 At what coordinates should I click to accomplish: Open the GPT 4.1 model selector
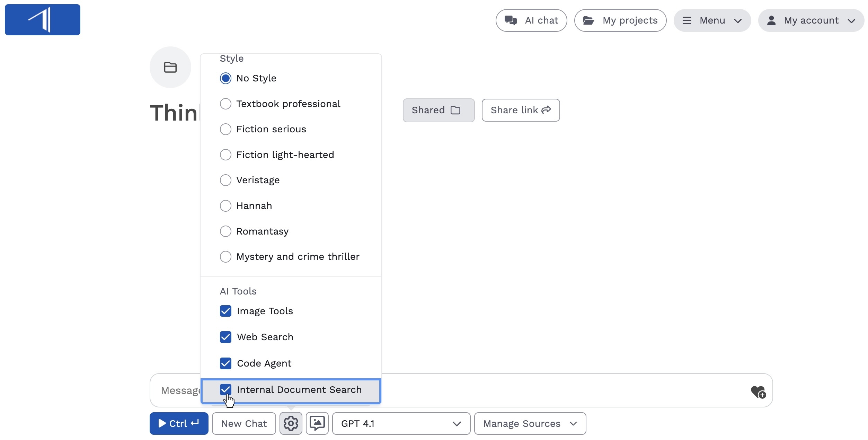pyautogui.click(x=401, y=423)
